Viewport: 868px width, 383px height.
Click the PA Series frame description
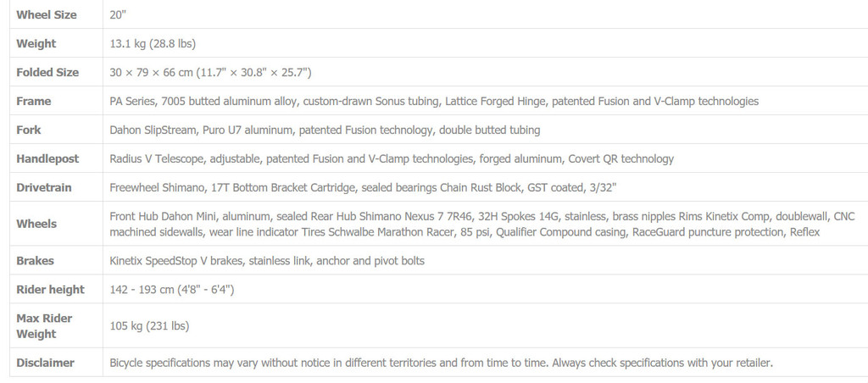pos(434,102)
